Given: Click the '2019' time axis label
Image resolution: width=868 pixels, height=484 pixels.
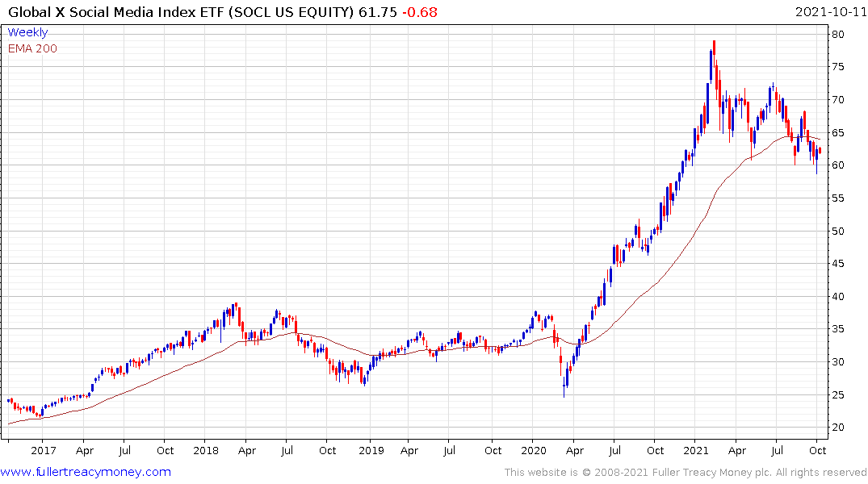Looking at the screenshot, I should (371, 451).
